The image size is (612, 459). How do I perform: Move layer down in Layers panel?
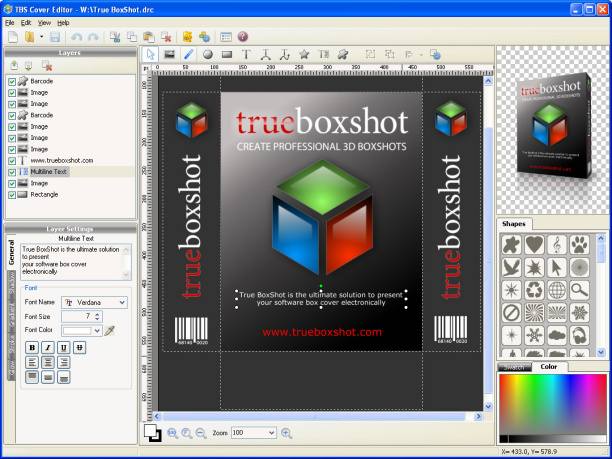click(28, 66)
